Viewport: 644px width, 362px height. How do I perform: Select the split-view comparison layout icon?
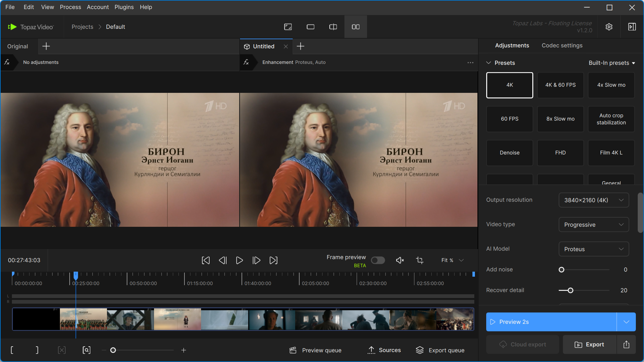(333, 27)
